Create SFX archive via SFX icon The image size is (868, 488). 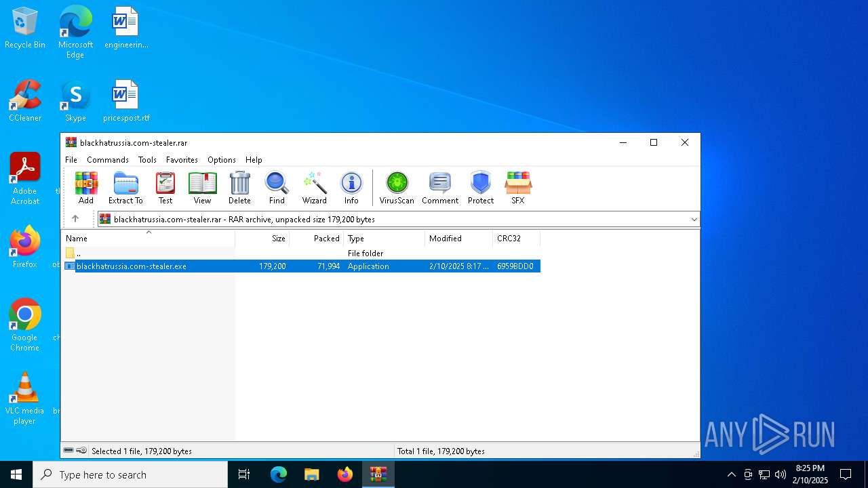pyautogui.click(x=518, y=188)
